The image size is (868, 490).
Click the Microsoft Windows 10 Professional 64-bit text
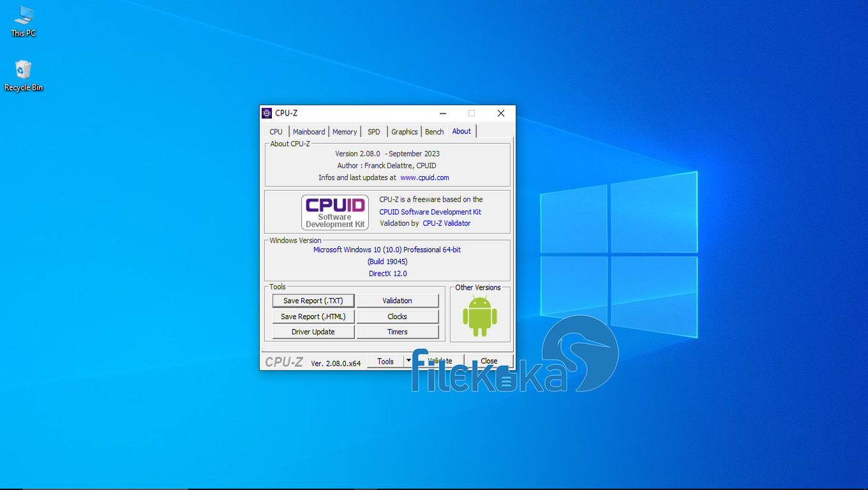387,249
